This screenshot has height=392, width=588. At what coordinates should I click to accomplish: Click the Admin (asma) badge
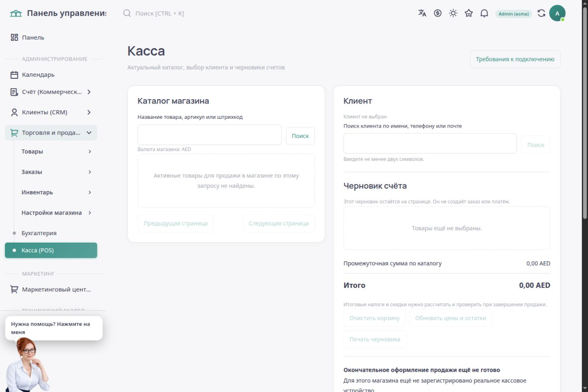click(513, 14)
